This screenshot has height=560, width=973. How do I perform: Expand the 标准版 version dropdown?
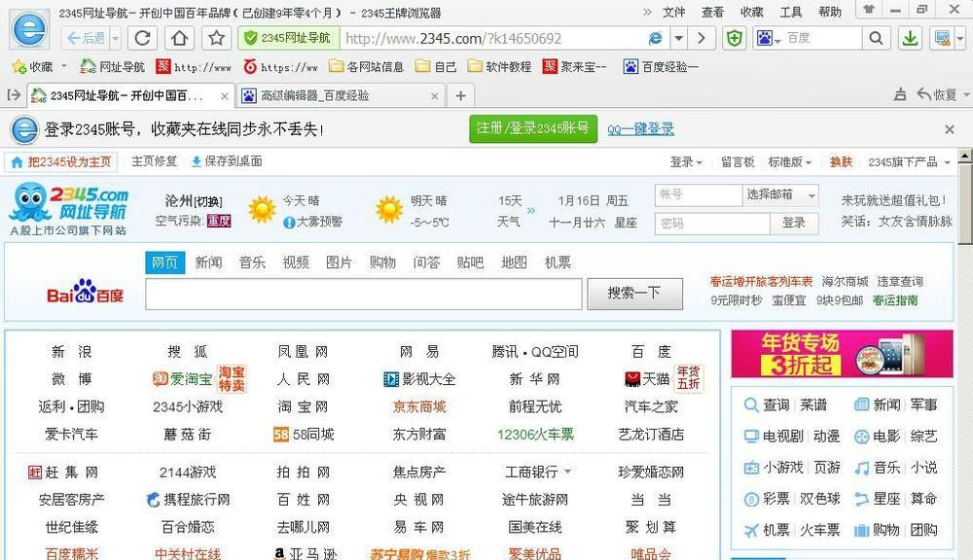coord(789,162)
